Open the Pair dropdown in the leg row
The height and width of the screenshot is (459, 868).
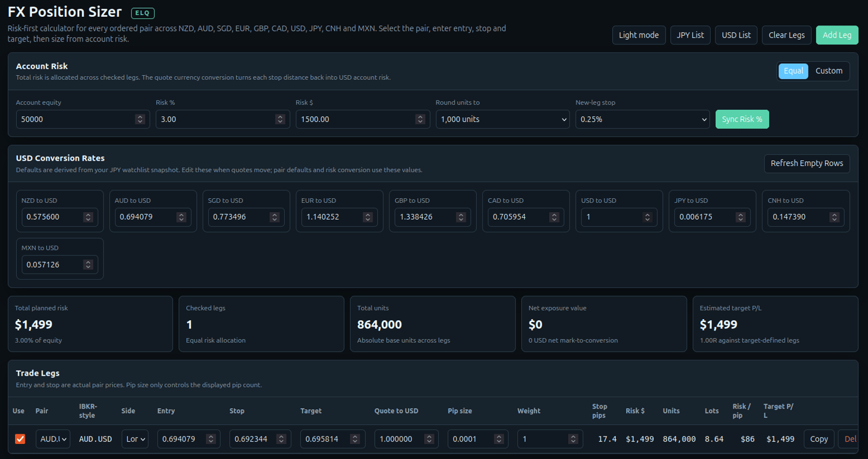pyautogui.click(x=53, y=439)
